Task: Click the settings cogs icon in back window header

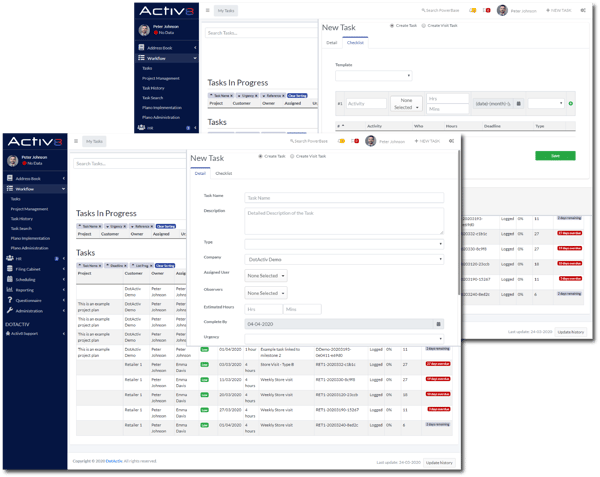Action: click(583, 10)
